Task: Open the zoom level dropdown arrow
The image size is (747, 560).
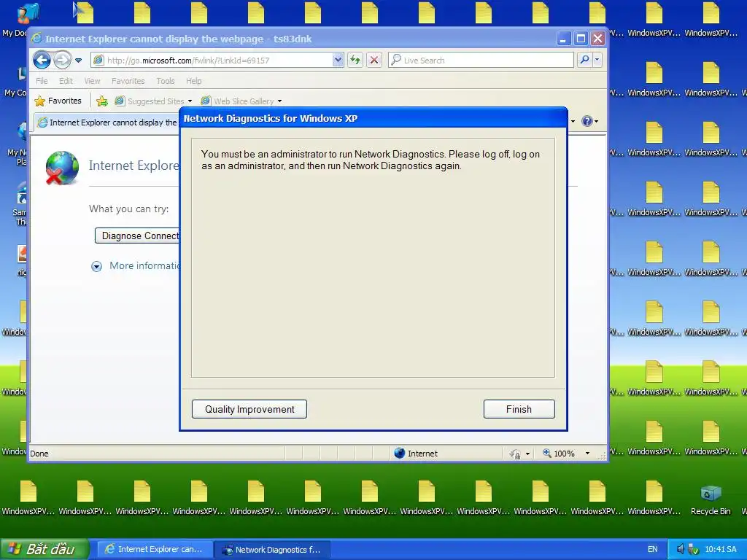Action: point(587,454)
